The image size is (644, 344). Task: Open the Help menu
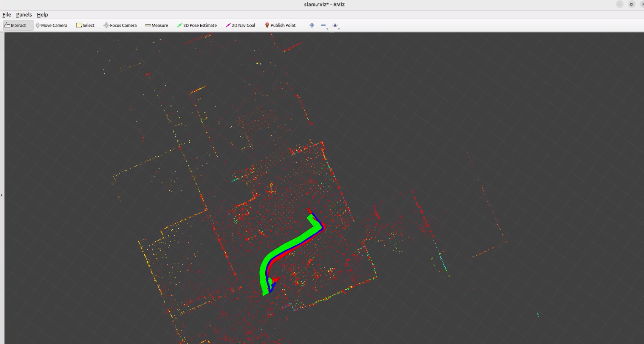point(42,15)
